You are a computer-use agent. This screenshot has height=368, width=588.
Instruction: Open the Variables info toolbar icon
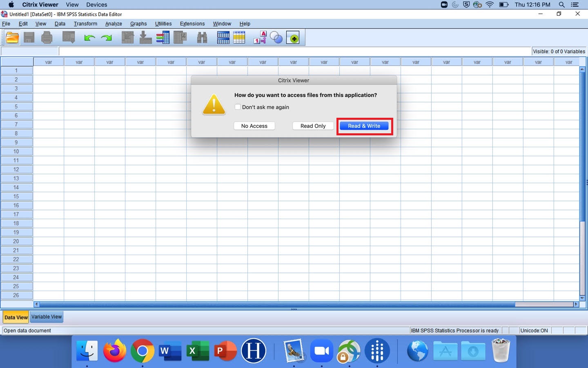point(163,38)
